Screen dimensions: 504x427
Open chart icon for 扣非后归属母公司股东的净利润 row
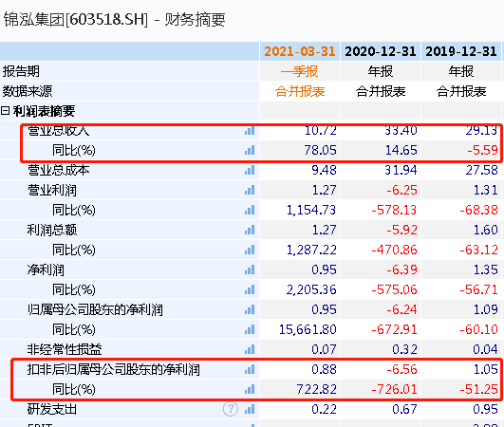click(250, 369)
